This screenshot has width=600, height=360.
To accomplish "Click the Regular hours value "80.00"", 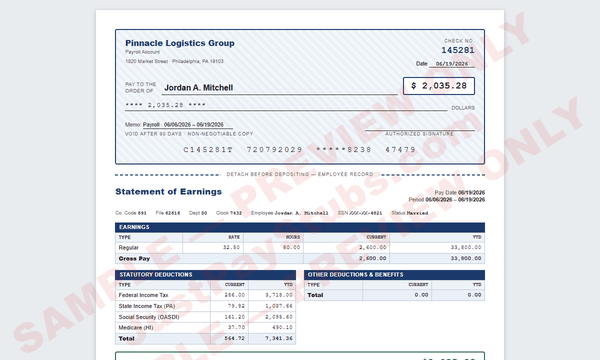I will tap(291, 248).
